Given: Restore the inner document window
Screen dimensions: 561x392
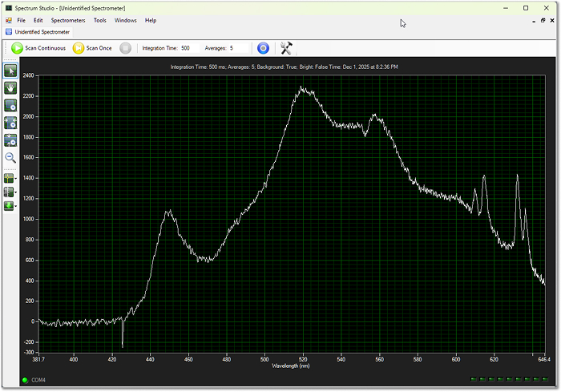Looking at the screenshot, I should pyautogui.click(x=543, y=20).
